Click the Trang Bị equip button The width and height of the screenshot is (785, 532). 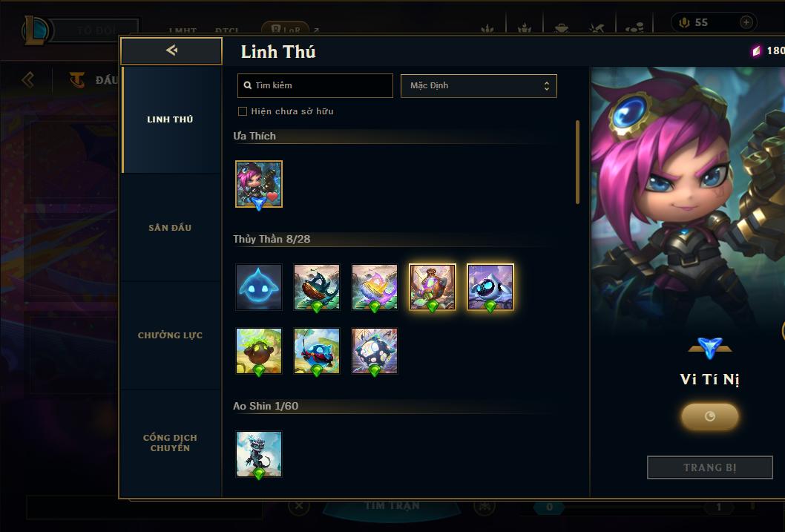(x=709, y=467)
